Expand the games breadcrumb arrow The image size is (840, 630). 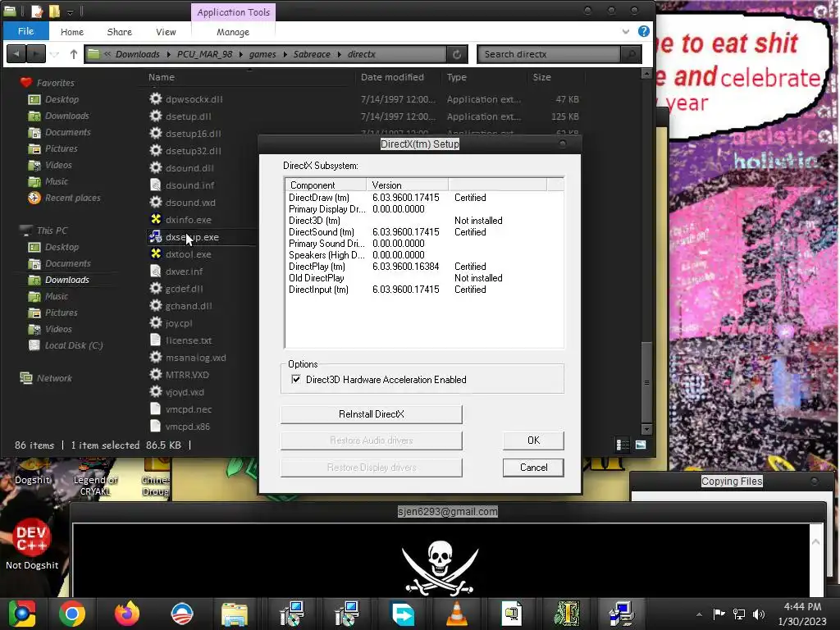click(285, 54)
